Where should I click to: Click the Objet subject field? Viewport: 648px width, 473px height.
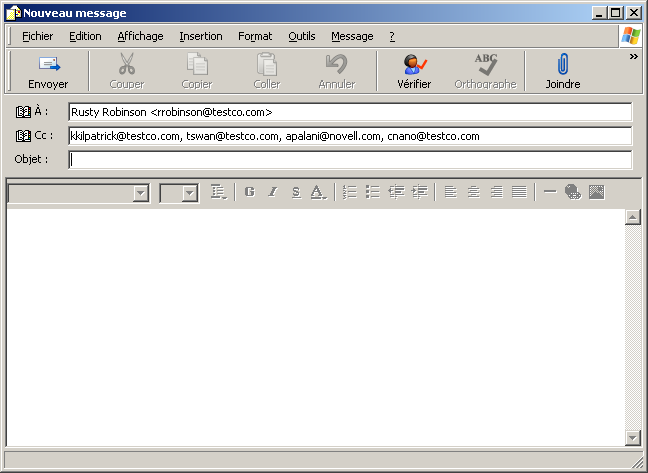(350, 160)
